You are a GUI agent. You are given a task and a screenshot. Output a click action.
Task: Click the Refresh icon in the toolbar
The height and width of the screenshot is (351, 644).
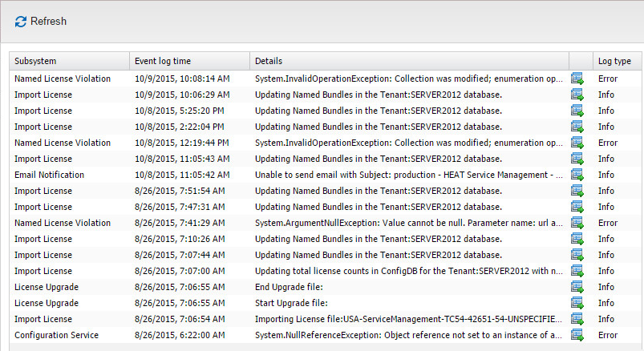tap(21, 22)
